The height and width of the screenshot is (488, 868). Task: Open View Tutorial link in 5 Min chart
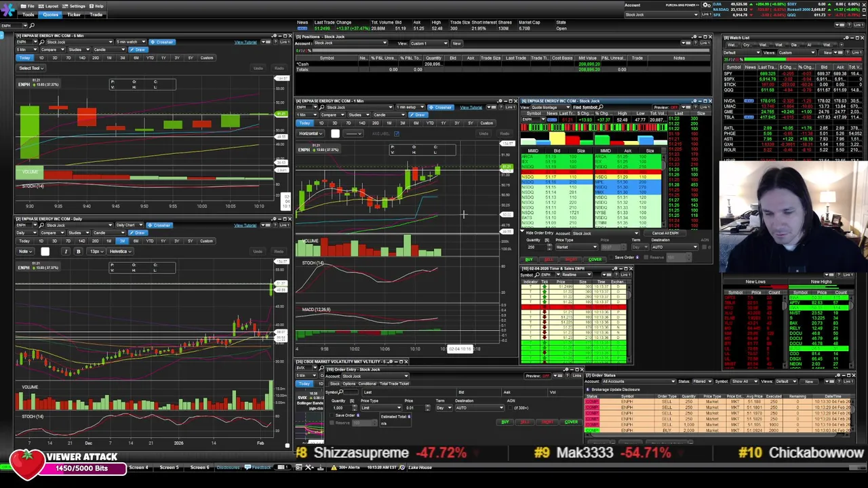245,42
